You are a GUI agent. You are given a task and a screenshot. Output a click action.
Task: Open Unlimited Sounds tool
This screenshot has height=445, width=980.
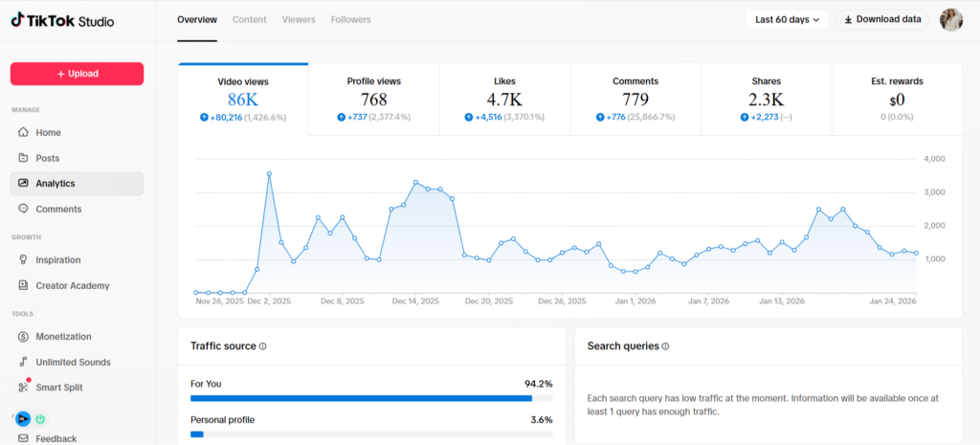[73, 362]
